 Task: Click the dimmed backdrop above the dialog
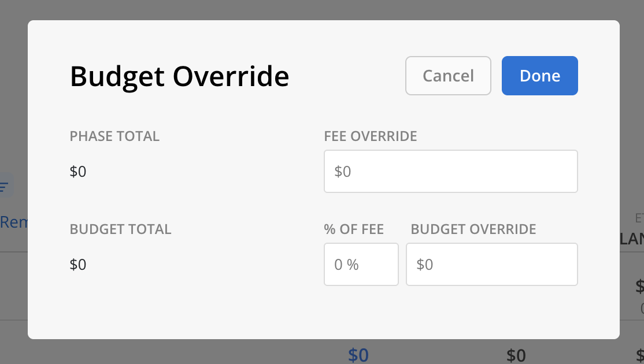click(x=322, y=10)
